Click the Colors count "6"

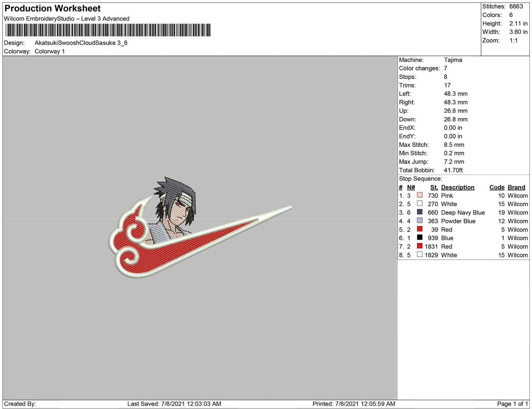pos(511,15)
